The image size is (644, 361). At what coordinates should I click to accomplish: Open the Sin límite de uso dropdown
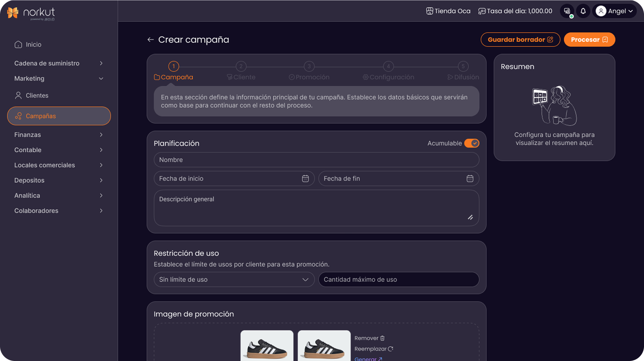coord(234,279)
